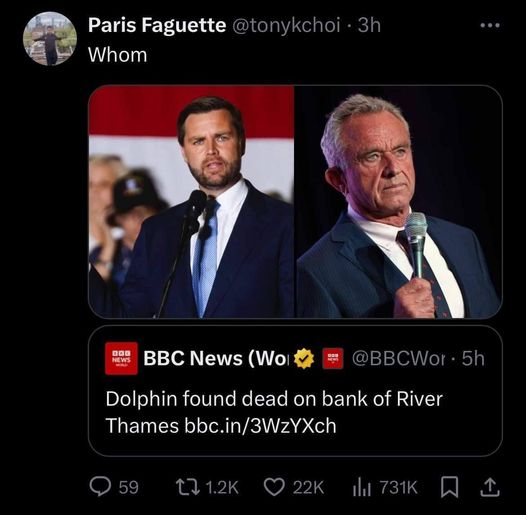Viewport: 526px width, 515px height.
Task: Click the BBC News (Wo account name
Action: (x=215, y=358)
